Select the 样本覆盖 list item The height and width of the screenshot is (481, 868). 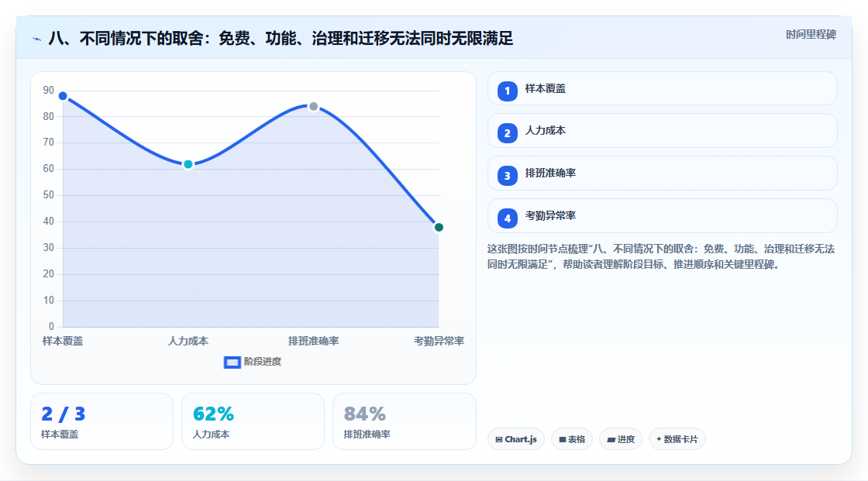tap(662, 88)
